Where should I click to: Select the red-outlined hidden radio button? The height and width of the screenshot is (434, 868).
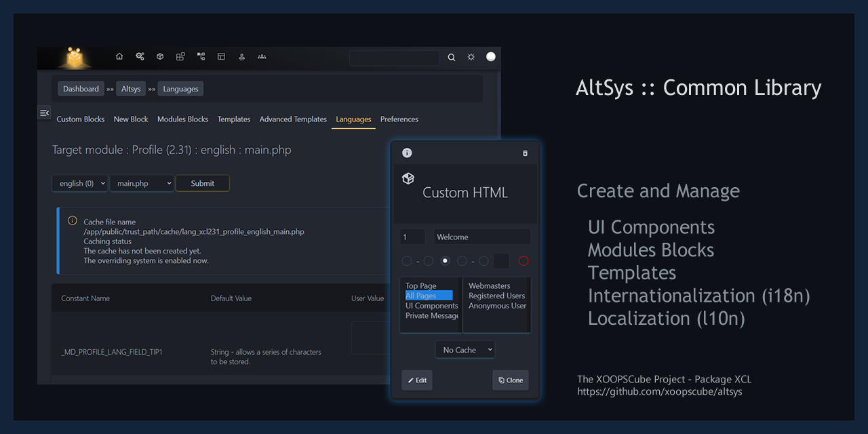point(523,261)
